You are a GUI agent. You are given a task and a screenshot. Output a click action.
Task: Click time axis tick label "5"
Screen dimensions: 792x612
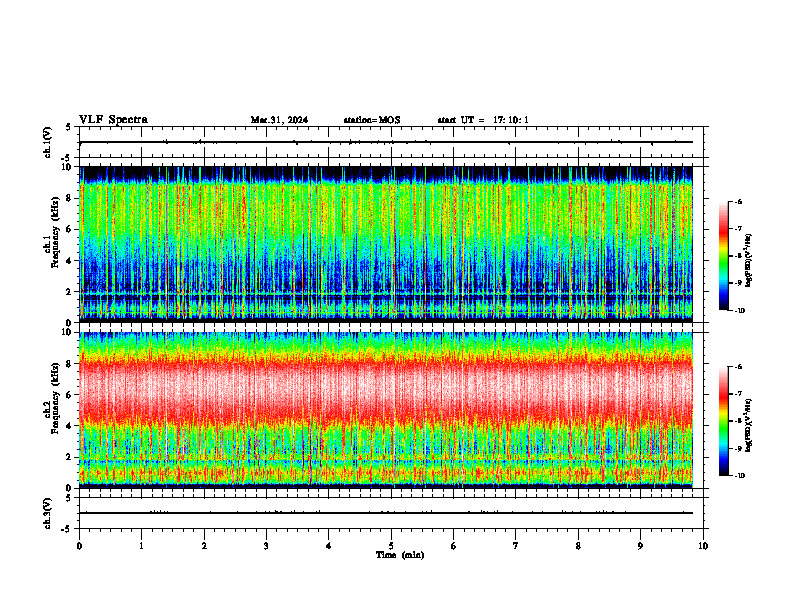(391, 546)
